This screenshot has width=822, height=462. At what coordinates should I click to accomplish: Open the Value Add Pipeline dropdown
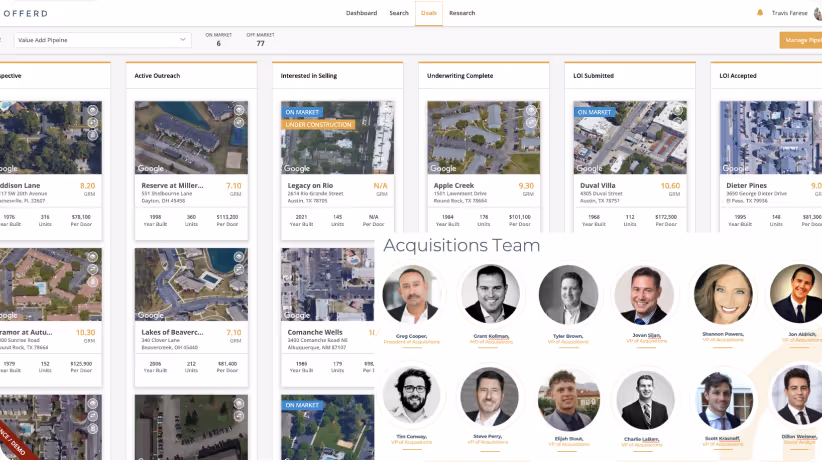pyautogui.click(x=102, y=40)
